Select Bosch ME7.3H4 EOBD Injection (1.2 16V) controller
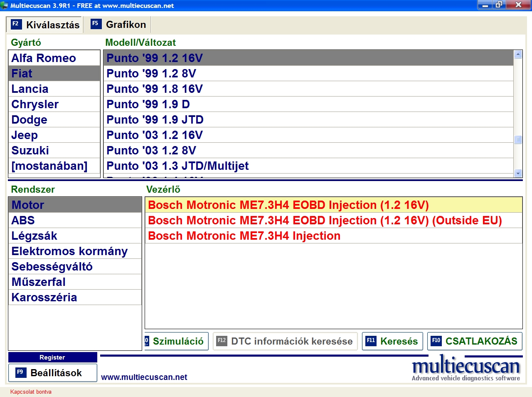The width and height of the screenshot is (532, 397). pyautogui.click(x=333, y=205)
